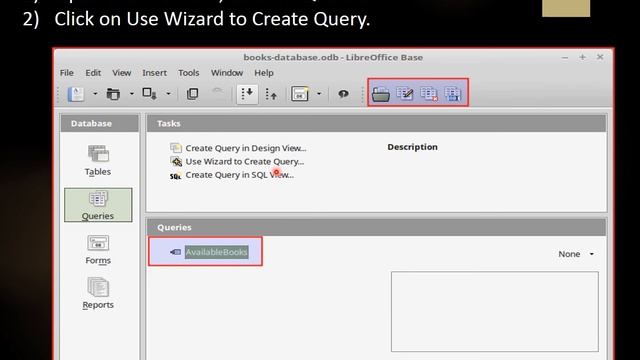Screen dimensions: 640x360
Task: Click the Edit query toolbar icon
Action: pyautogui.click(x=405, y=94)
